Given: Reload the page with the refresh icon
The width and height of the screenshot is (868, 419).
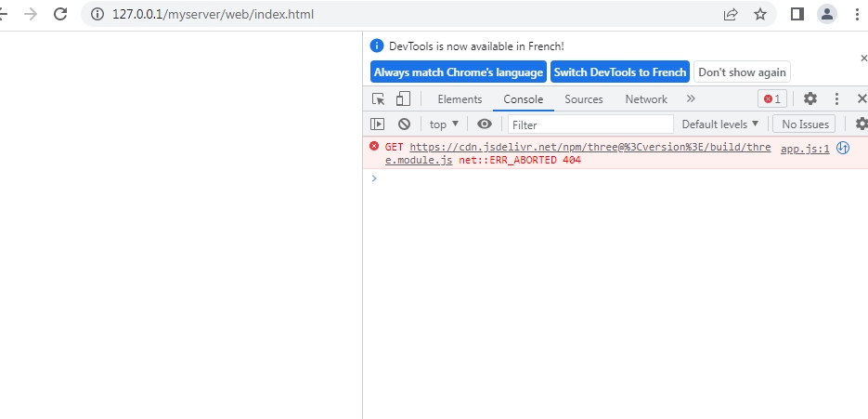Looking at the screenshot, I should (60, 14).
